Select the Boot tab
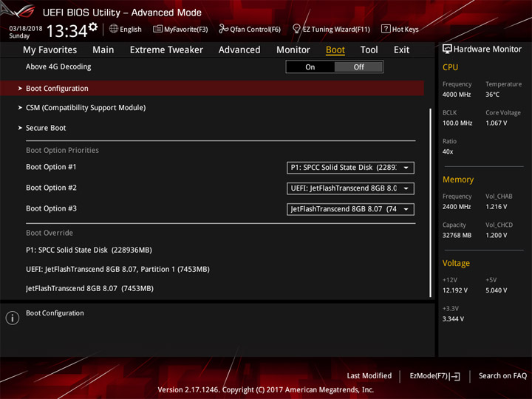This screenshot has width=532, height=399. click(335, 50)
